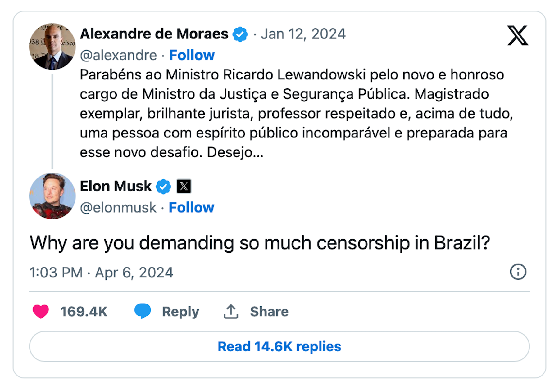Click the blue verified badge beside Elon Musk

tap(164, 187)
